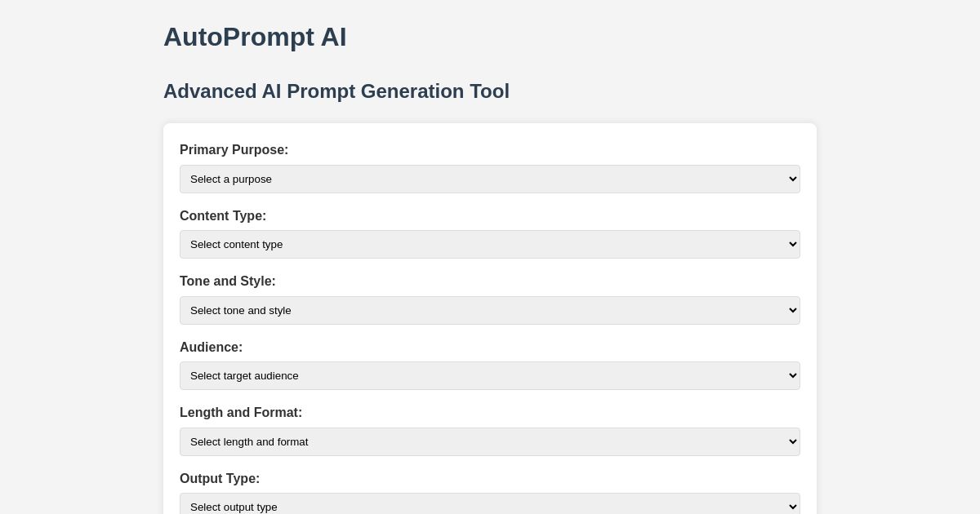The width and height of the screenshot is (980, 514).
Task: Open the Audience dropdown
Action: [490, 375]
